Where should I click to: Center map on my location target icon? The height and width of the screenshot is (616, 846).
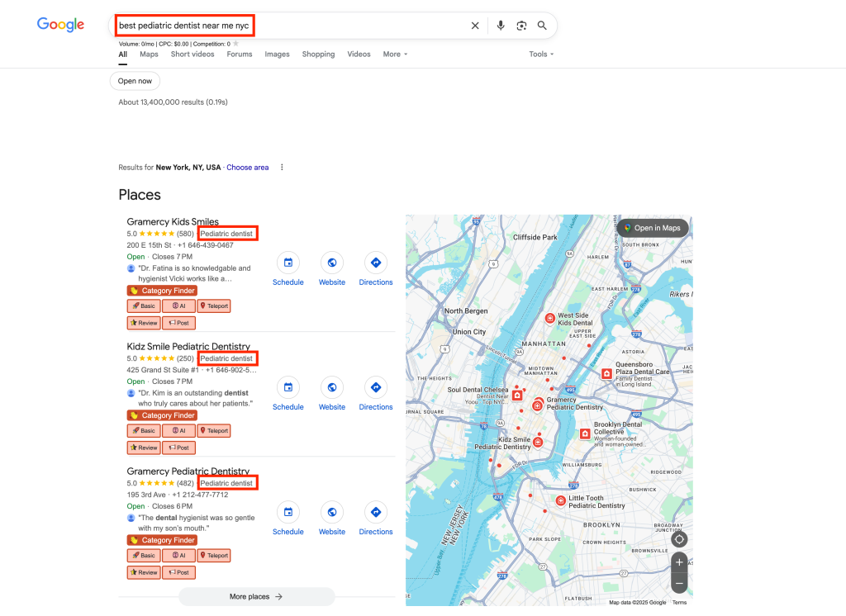coord(679,539)
